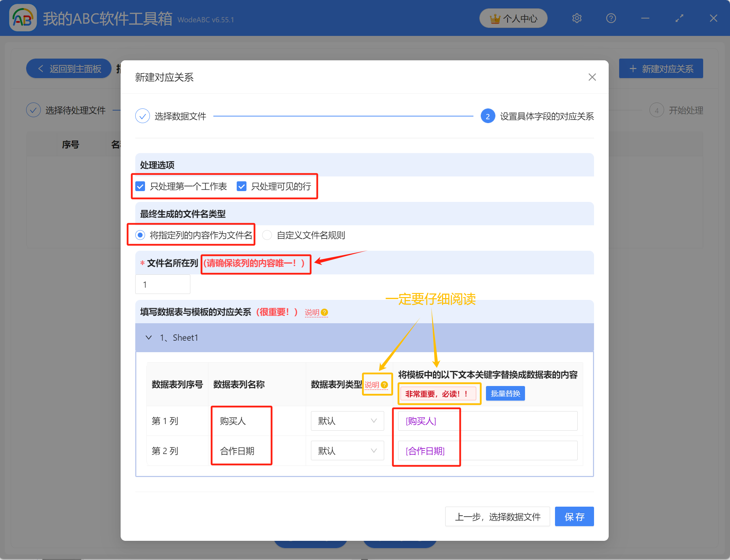This screenshot has height=560, width=730.
Task: Click the crown icon on 个人中心 button
Action: coord(495,18)
